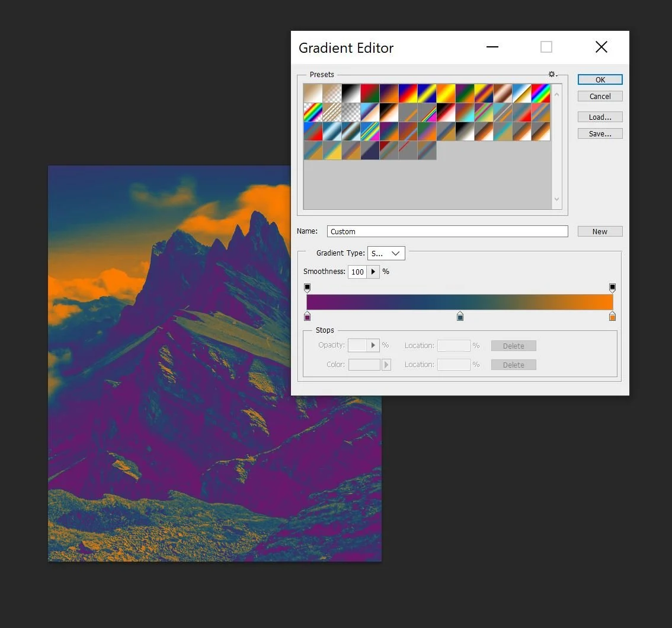
Task: Open the Gradient Type dropdown
Action: click(x=397, y=253)
